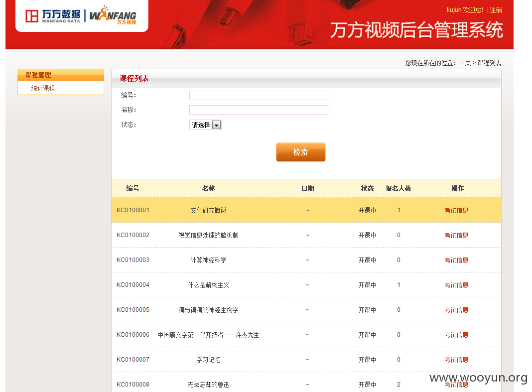Click the 课程列表 breadcrumb text
This screenshot has width=532, height=392.
(489, 63)
